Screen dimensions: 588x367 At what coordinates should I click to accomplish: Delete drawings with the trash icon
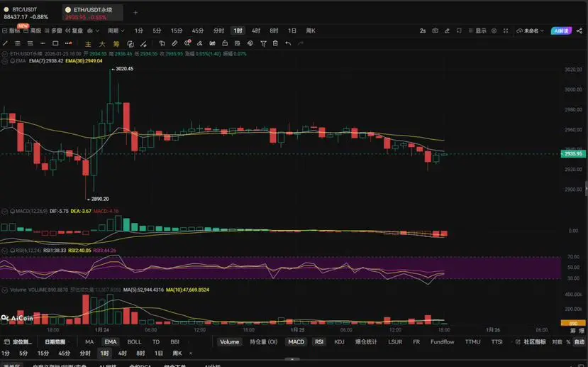pyautogui.click(x=275, y=43)
